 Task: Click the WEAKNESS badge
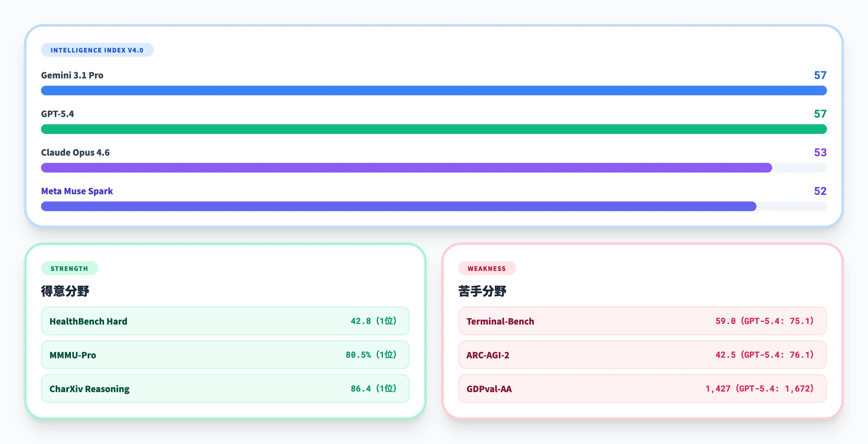pos(486,268)
